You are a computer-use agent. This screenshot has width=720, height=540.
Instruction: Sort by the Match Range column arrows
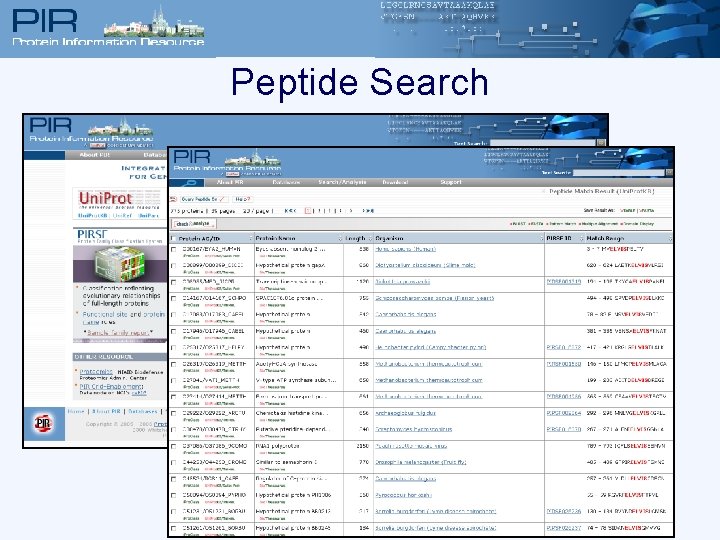[x=670, y=238]
